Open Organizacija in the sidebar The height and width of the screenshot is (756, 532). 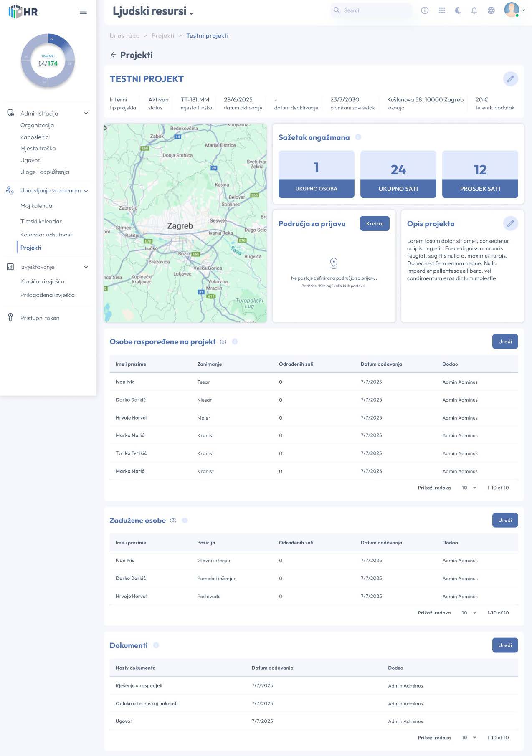click(37, 125)
